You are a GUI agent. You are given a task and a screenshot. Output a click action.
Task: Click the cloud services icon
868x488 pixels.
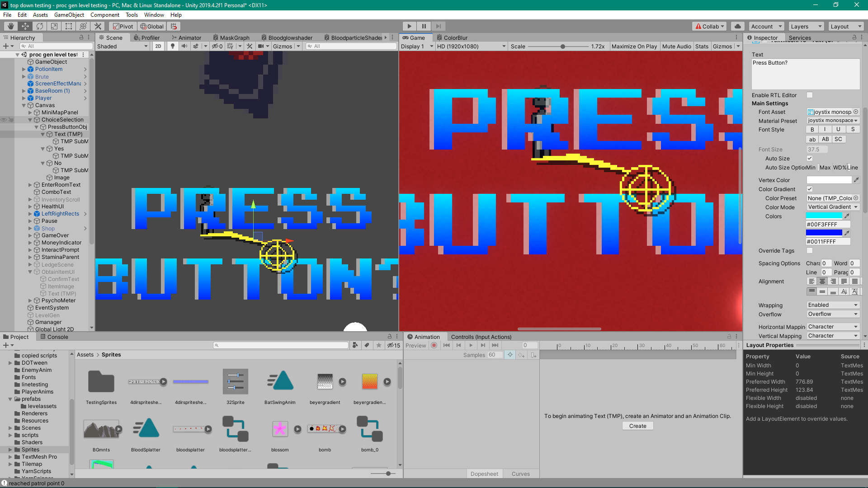tap(737, 26)
